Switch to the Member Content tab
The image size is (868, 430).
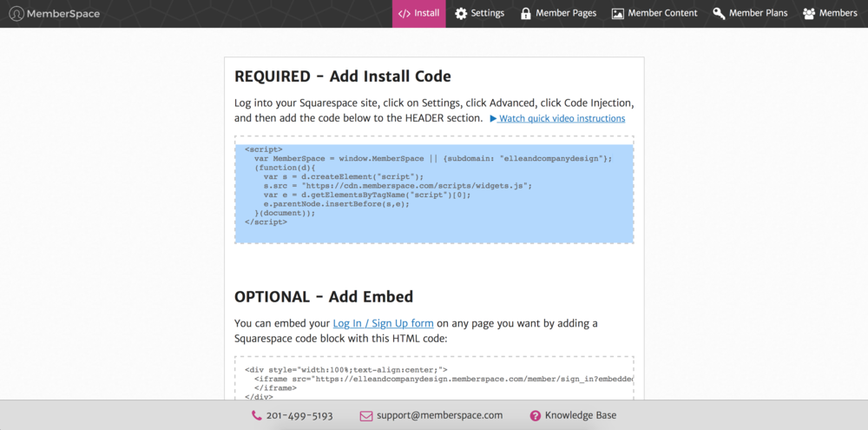[x=654, y=13]
